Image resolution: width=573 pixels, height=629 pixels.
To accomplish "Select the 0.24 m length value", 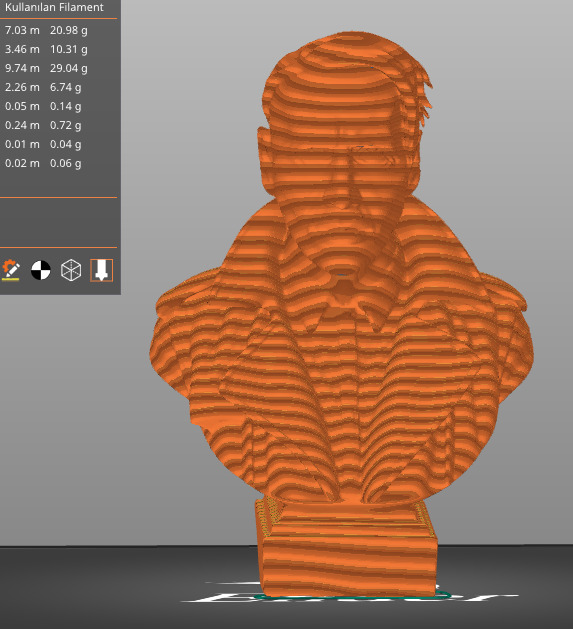I will 22,125.
